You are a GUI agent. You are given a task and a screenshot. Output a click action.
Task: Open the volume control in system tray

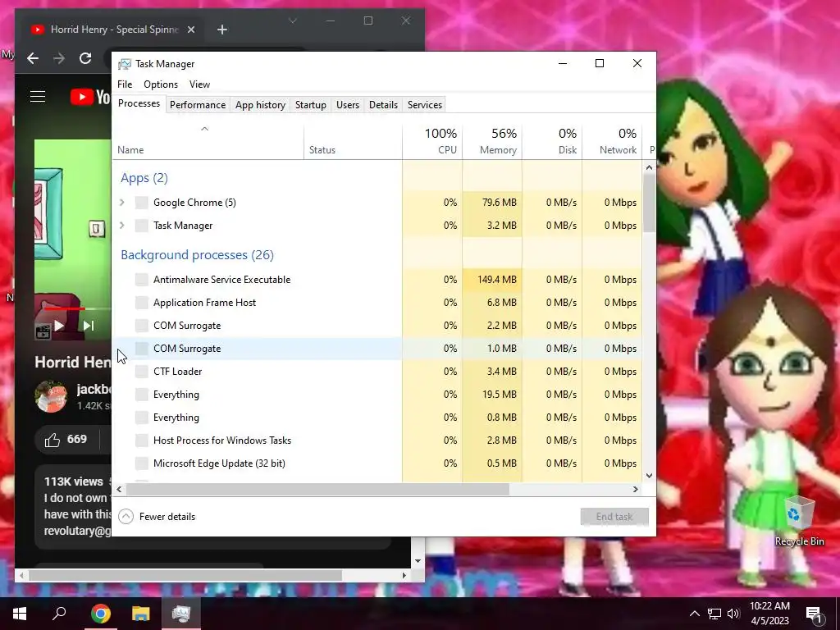733,614
